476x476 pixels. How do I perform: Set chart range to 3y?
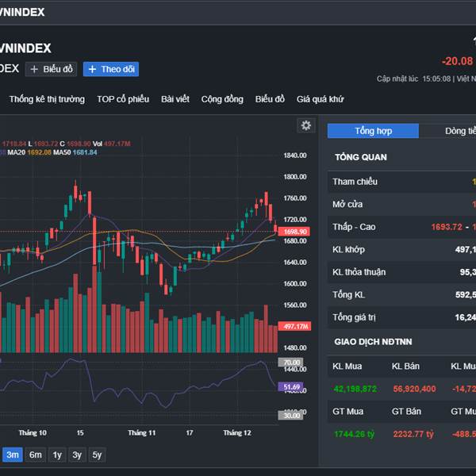click(77, 455)
